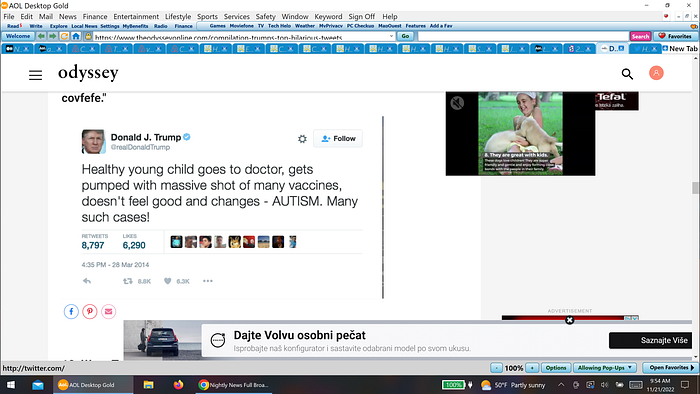Screen dimensions: 700x394
Task: Click the Read mail toolbar link
Action: coord(14,26)
